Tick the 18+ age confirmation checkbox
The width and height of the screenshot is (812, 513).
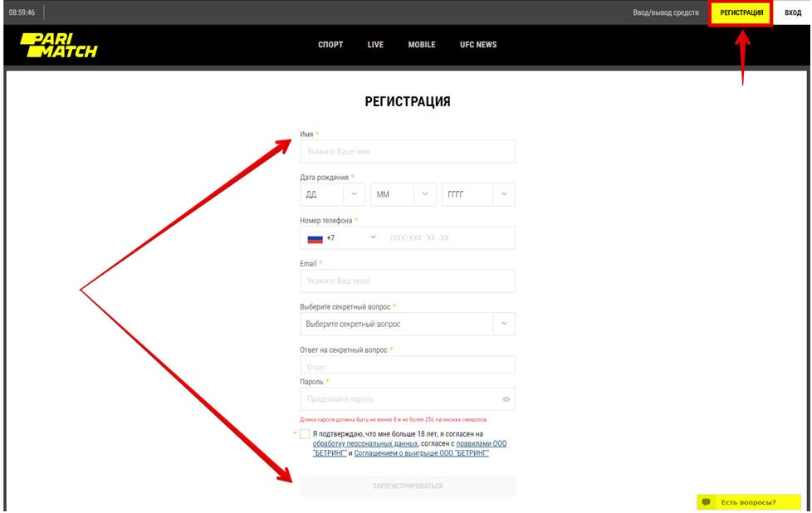(x=305, y=434)
